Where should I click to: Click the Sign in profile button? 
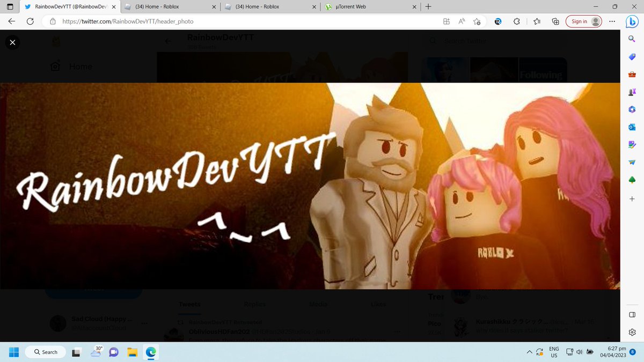(584, 21)
